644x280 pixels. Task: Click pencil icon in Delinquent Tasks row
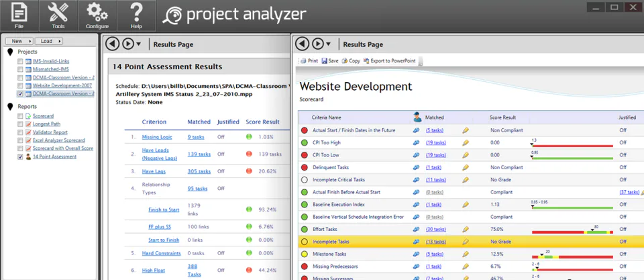466,167
